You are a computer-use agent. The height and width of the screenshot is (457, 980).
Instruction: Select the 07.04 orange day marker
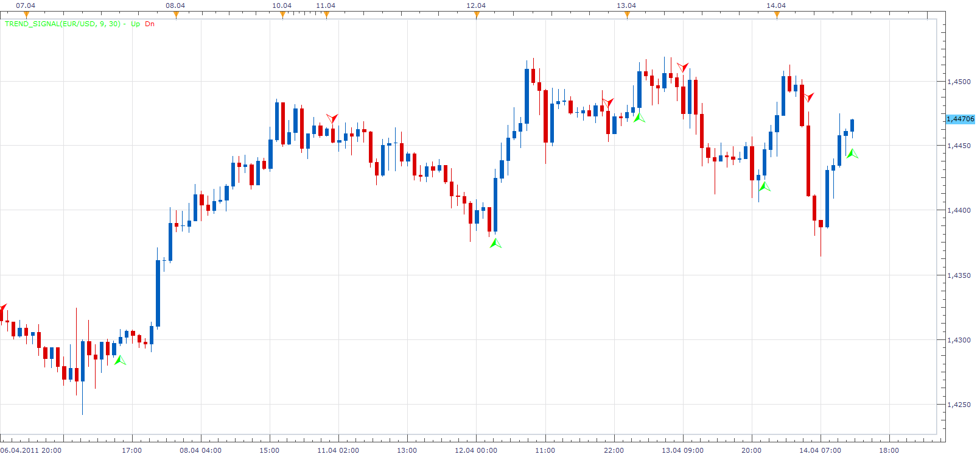[x=26, y=15]
